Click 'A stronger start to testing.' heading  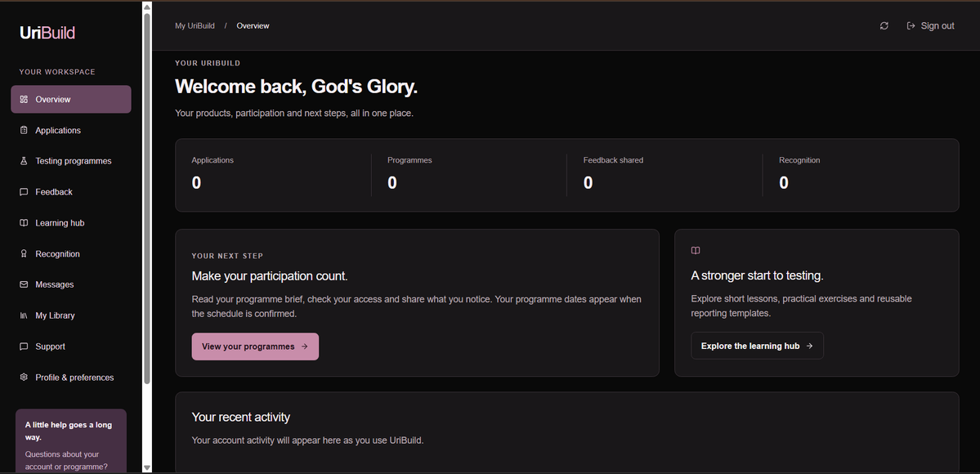pyautogui.click(x=757, y=275)
